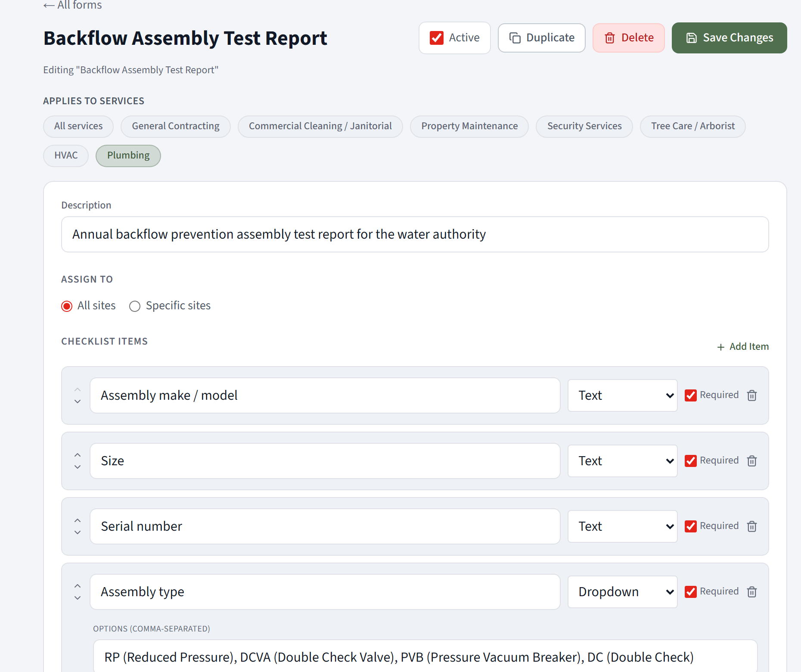Click the Duplicate button
Image resolution: width=801 pixels, height=672 pixels.
coord(542,38)
